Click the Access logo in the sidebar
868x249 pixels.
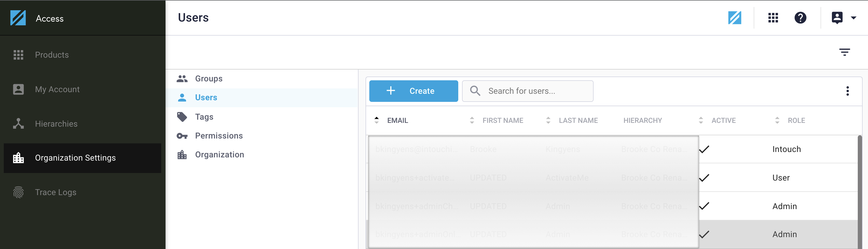(18, 18)
